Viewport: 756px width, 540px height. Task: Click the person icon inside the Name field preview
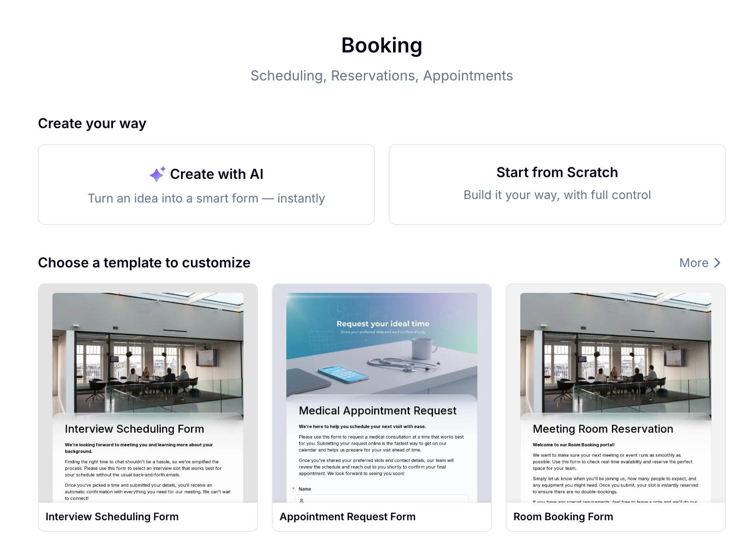[x=302, y=500]
